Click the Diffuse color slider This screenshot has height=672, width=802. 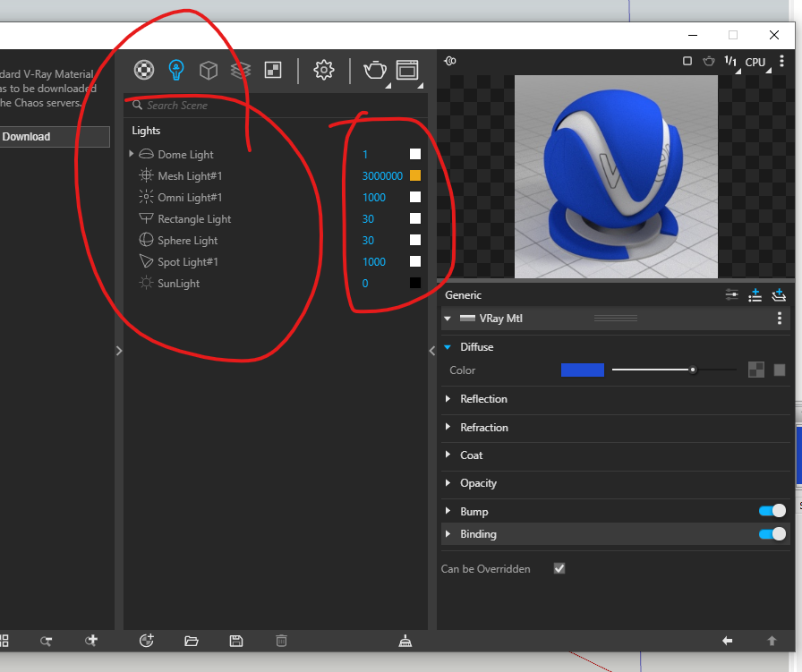point(674,370)
